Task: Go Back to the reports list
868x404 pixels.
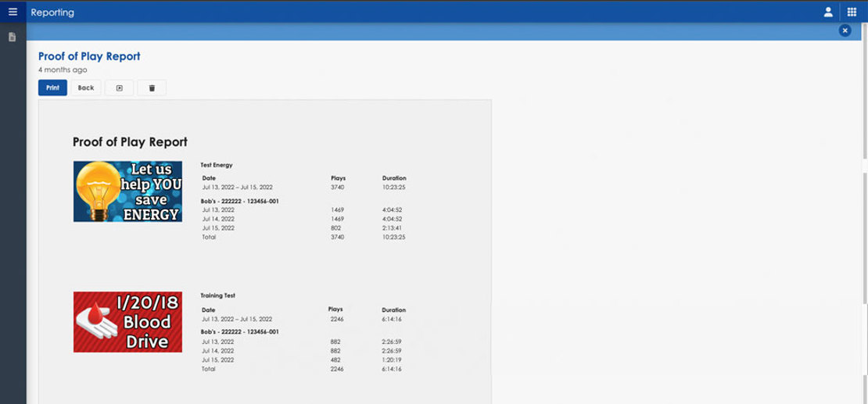Action: click(86, 88)
